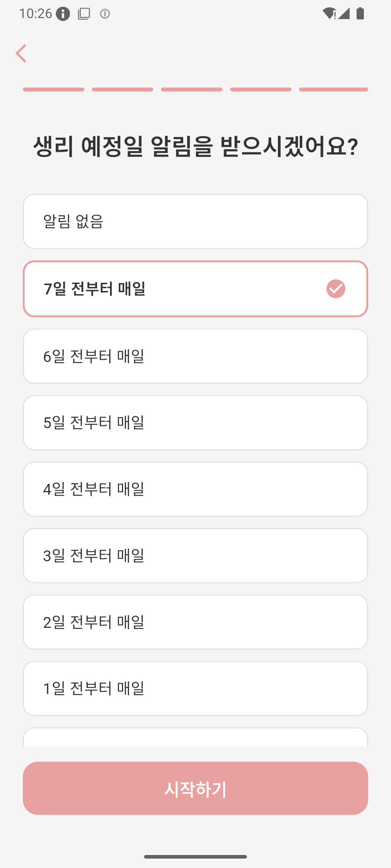Tap the partially visible bottom option
This screenshot has height=868, width=391.
tap(195, 738)
